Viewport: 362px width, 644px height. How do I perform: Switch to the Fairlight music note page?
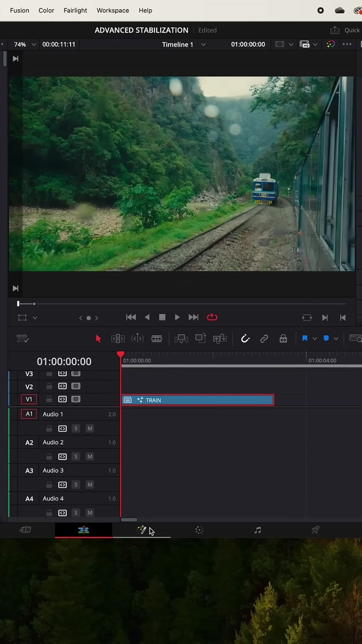[257, 530]
